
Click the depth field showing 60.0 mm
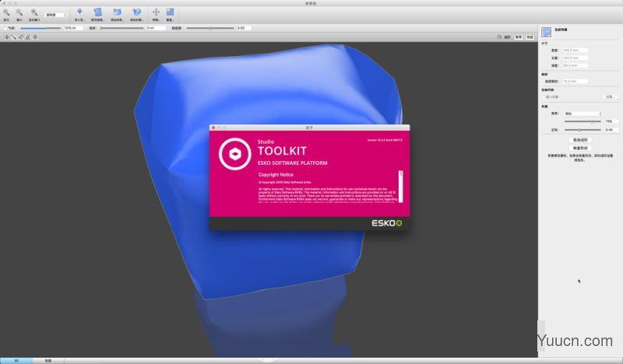coord(575,65)
